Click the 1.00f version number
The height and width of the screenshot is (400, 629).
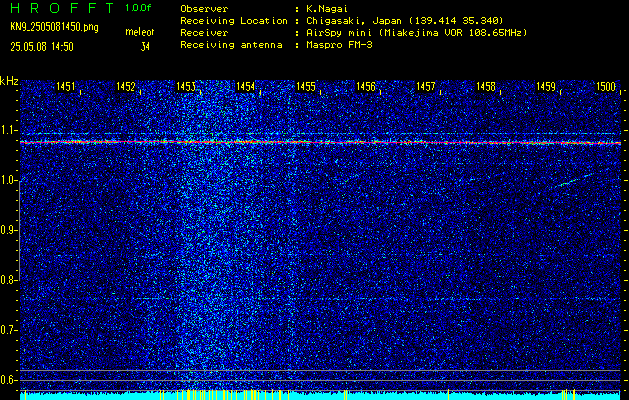pos(138,8)
